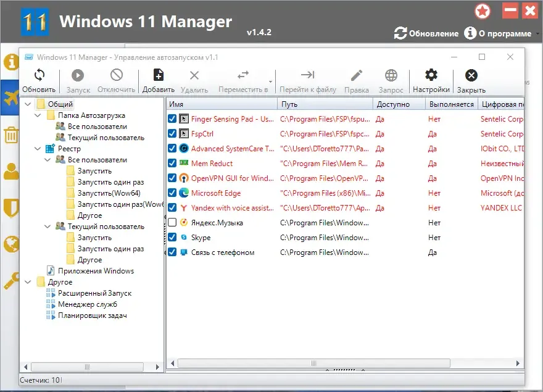Disable OpenVPN GUI startup checkbox
Viewport: 543px width, 392px height.
172,178
